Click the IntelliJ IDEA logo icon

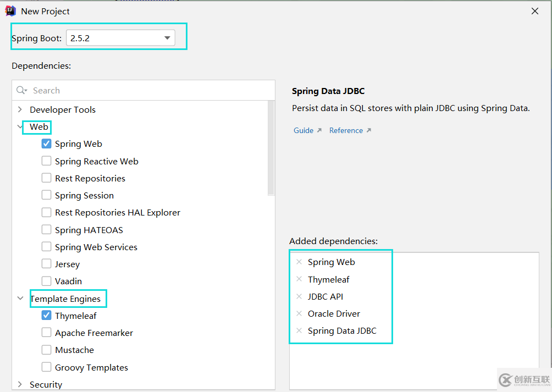[x=10, y=11]
